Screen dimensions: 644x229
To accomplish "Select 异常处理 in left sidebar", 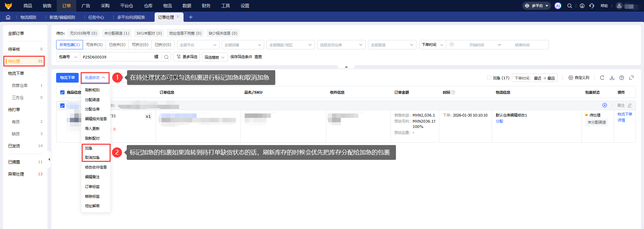I will coord(25,174).
